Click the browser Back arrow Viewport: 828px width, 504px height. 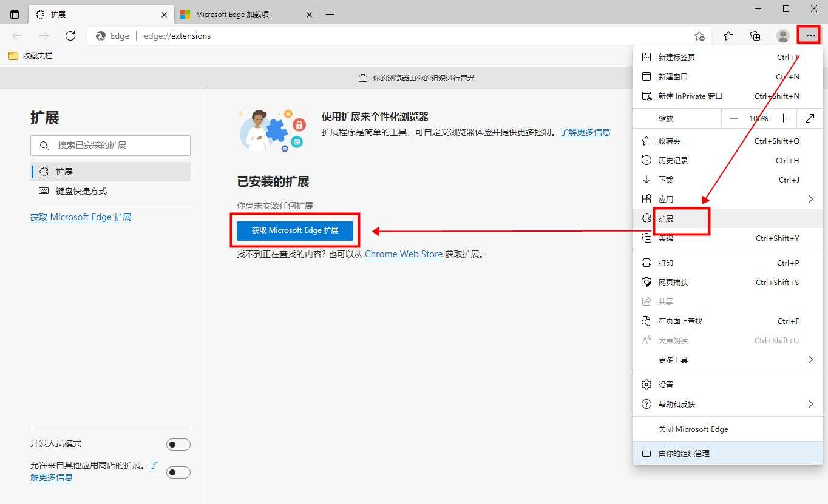pyautogui.click(x=18, y=36)
